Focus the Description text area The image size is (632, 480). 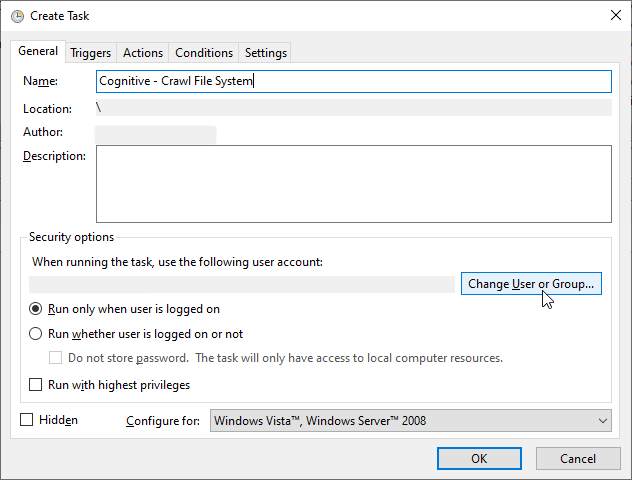pos(353,183)
